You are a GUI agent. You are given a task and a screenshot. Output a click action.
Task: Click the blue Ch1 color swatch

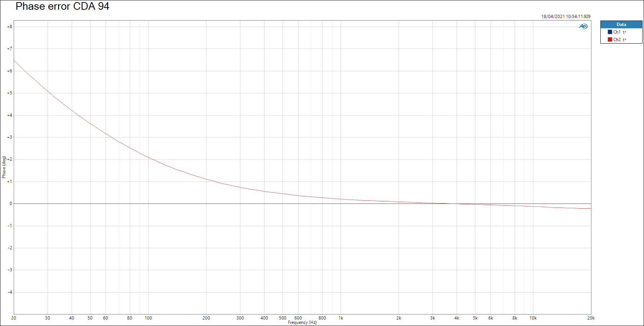click(x=610, y=32)
